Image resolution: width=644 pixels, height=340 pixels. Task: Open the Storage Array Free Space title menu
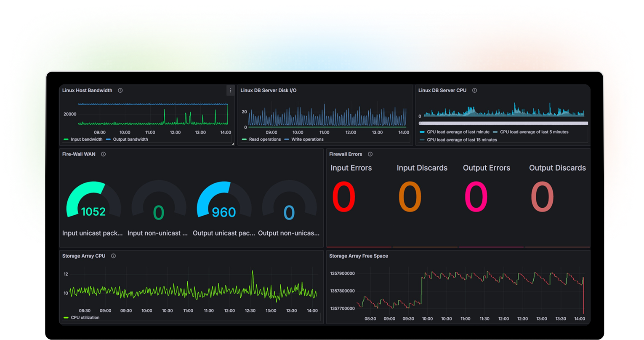pos(358,256)
